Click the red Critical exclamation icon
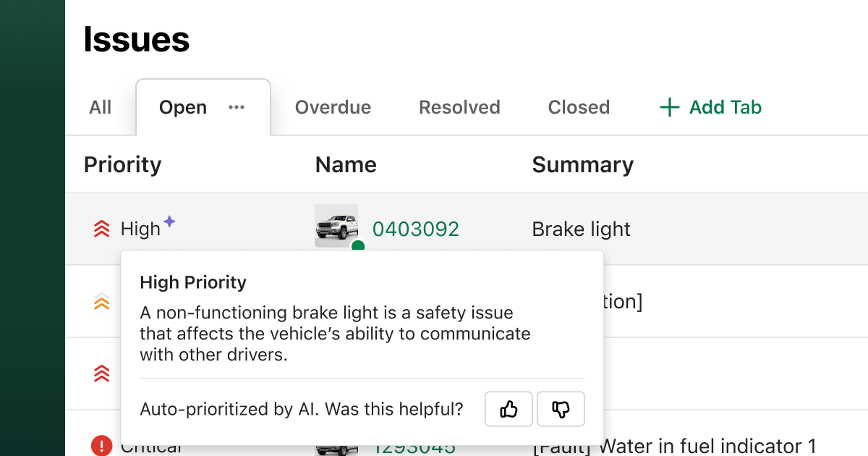 point(102,445)
